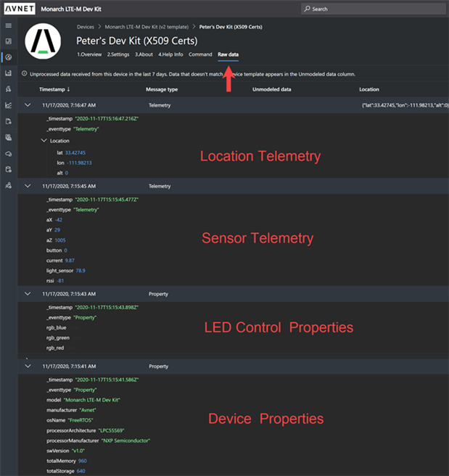The height and width of the screenshot is (476, 449).
Task: Open the hamburger navigation menu
Action: tap(8, 25)
